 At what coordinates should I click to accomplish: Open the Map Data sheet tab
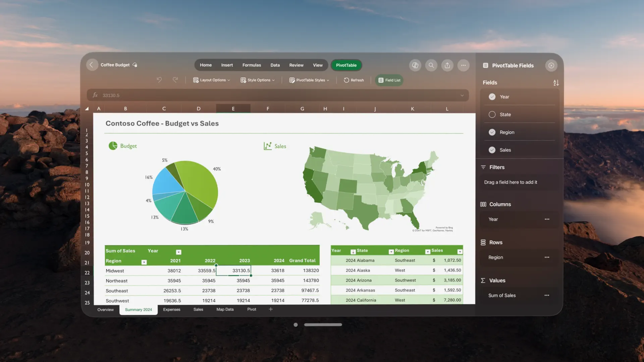[x=225, y=309]
